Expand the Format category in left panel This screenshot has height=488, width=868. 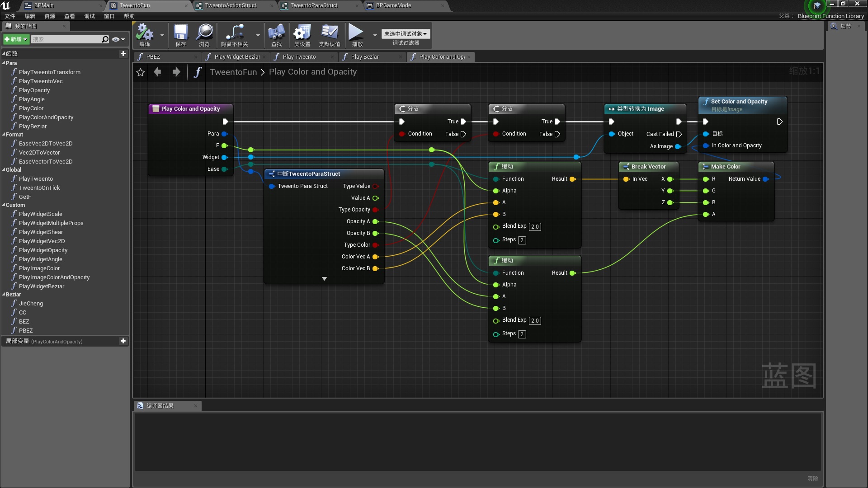pos(5,134)
